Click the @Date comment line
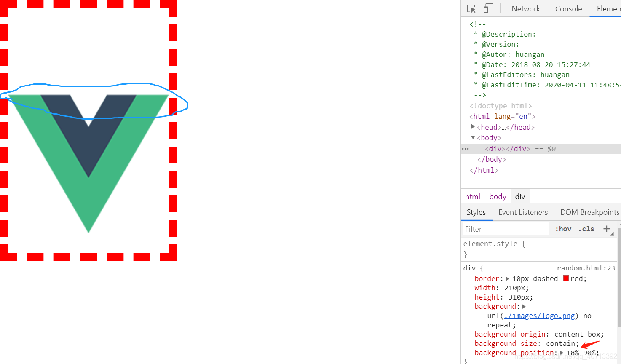621x364 pixels. coord(532,64)
